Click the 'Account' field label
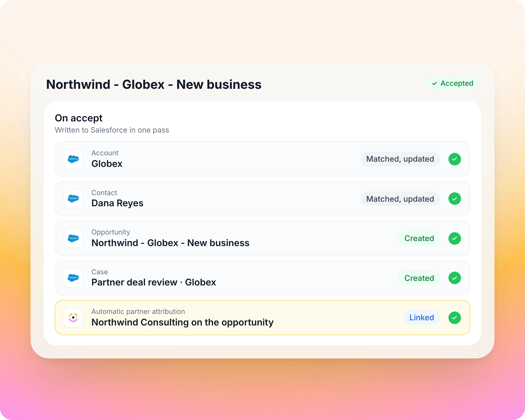This screenshot has height=420, width=525. (105, 153)
